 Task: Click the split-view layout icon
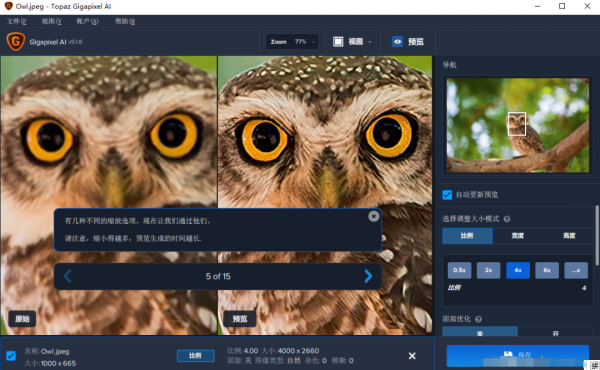[338, 42]
